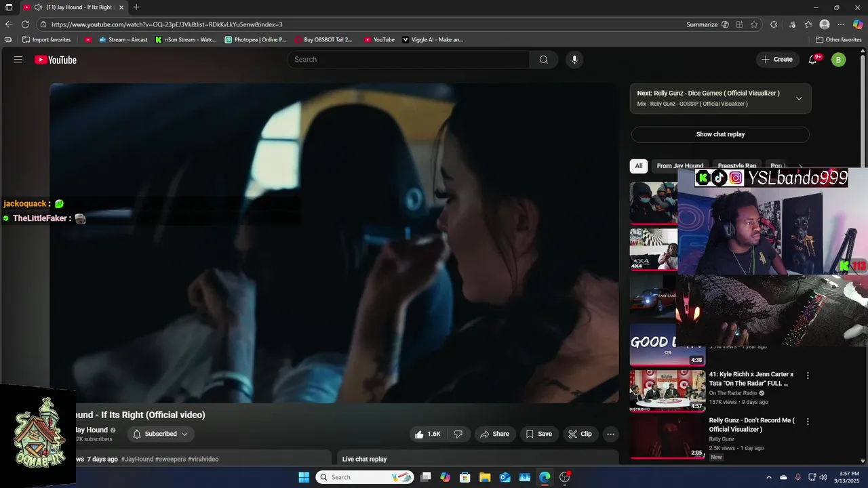
Task: Click the #JayHound hashtag
Action: [137, 460]
